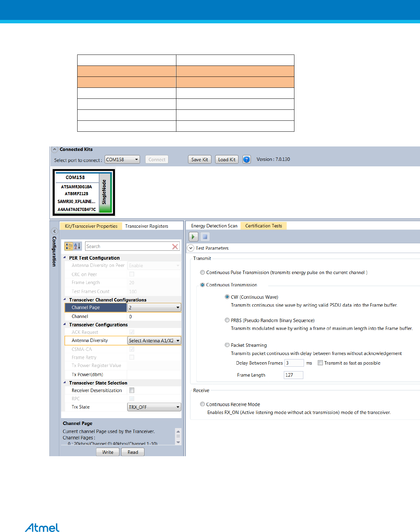Open Transceiver Registers tab
420x532 pixels.
[x=147, y=226]
